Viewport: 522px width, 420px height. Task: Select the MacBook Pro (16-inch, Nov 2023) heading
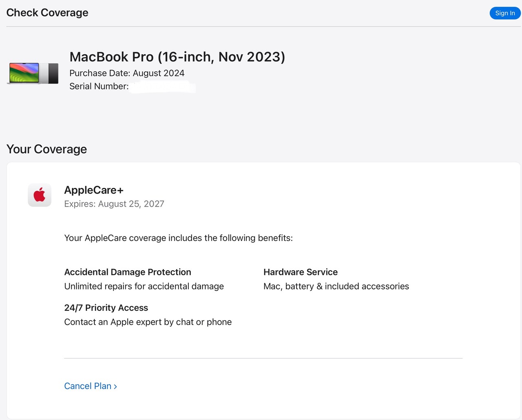point(177,57)
